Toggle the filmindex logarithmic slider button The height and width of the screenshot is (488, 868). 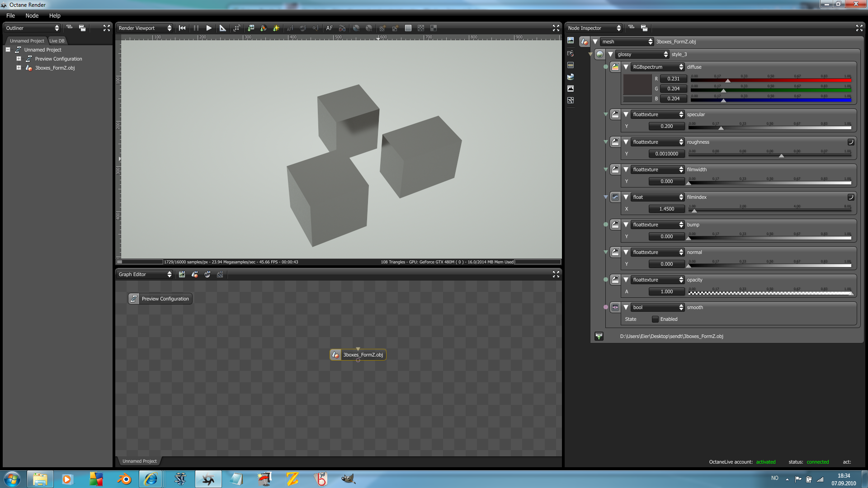(x=850, y=197)
